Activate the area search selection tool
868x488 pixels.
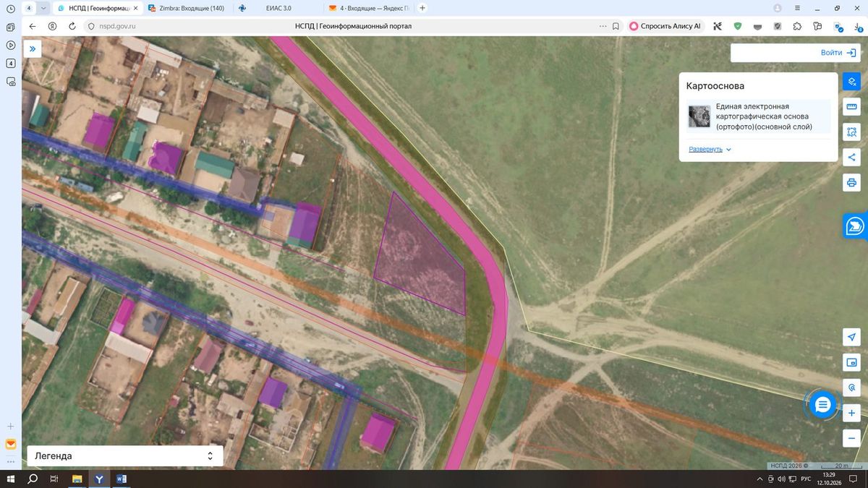(x=851, y=132)
